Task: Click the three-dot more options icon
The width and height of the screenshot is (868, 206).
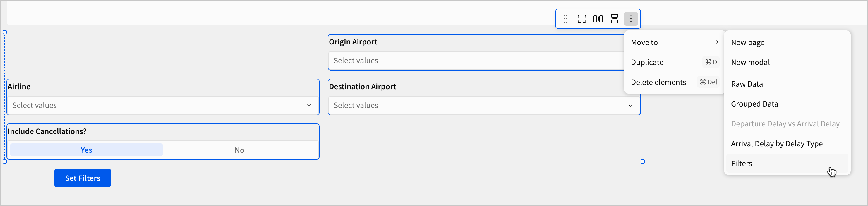Action: [x=631, y=19]
